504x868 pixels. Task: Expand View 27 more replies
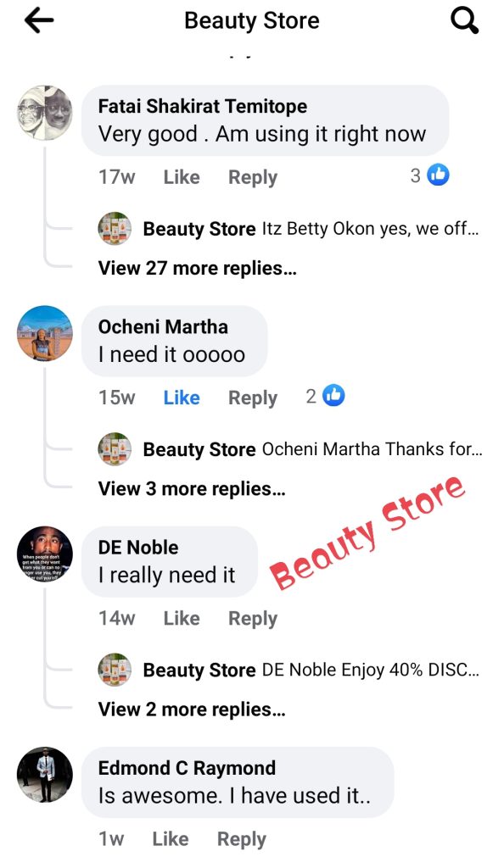click(x=197, y=269)
